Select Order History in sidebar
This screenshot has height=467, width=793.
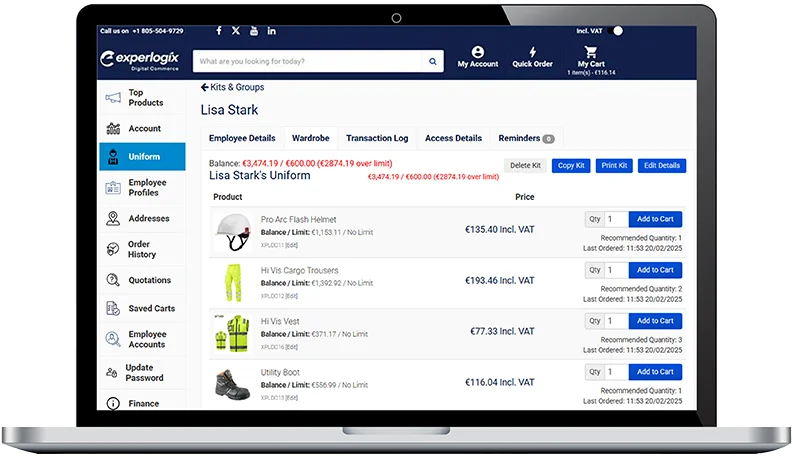click(x=141, y=249)
